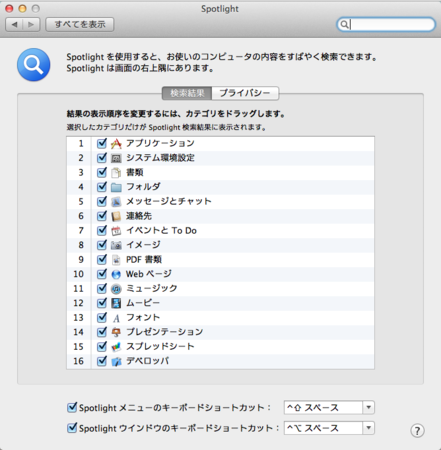Image resolution: width=441 pixels, height=450 pixels.
Task: Click the フォント font icon
Action: point(116,318)
